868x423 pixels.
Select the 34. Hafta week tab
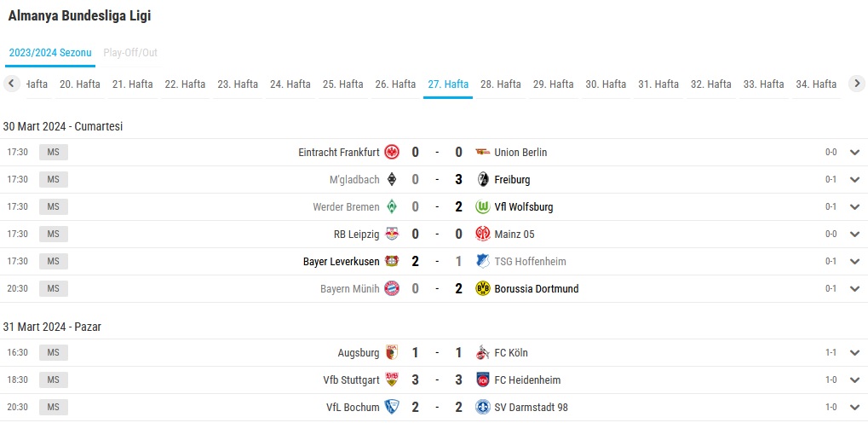pos(816,84)
